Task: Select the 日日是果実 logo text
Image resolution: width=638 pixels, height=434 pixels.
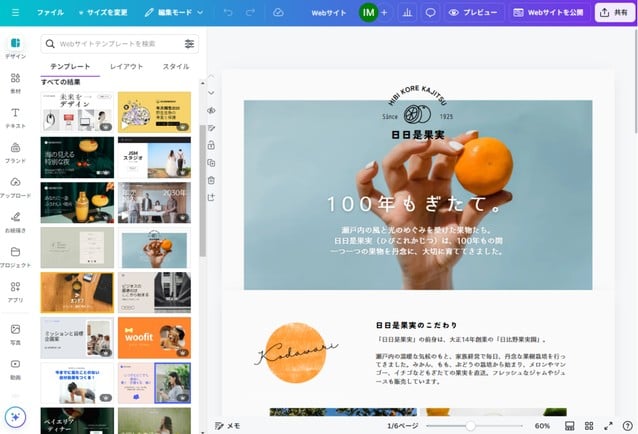Action: pyautogui.click(x=418, y=135)
